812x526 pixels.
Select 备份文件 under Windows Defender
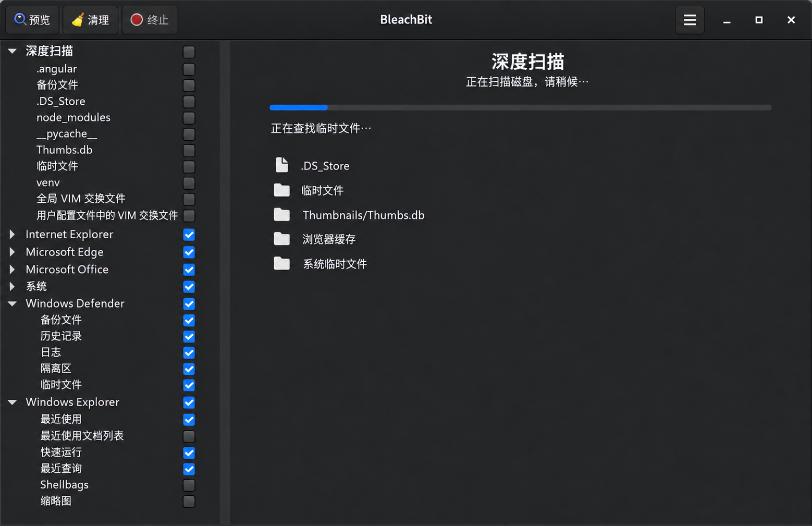pos(61,320)
